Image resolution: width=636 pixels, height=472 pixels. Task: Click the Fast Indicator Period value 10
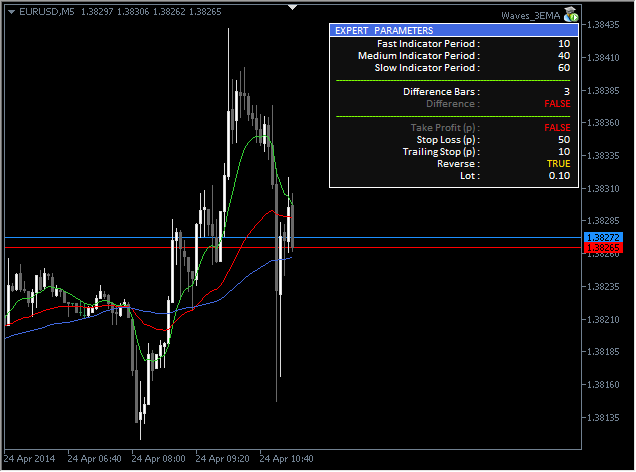coord(564,44)
